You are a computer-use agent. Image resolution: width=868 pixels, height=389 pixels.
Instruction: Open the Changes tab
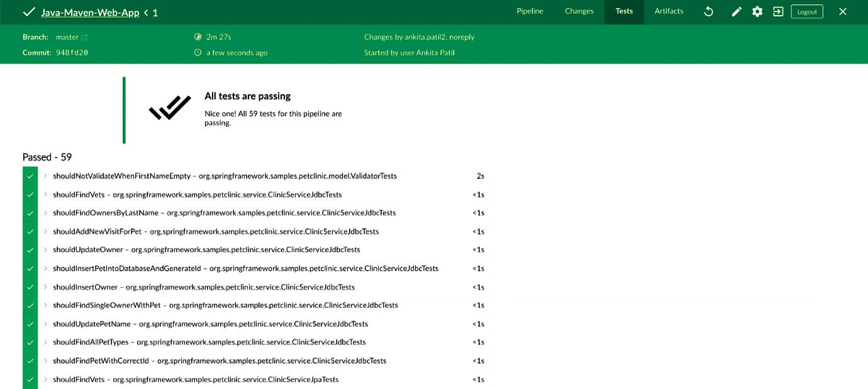pyautogui.click(x=579, y=11)
